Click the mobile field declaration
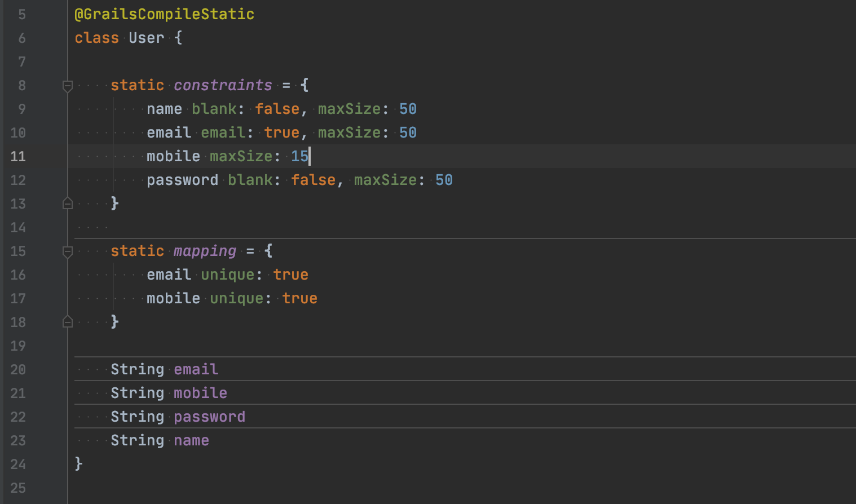The width and height of the screenshot is (856, 504). tap(200, 393)
